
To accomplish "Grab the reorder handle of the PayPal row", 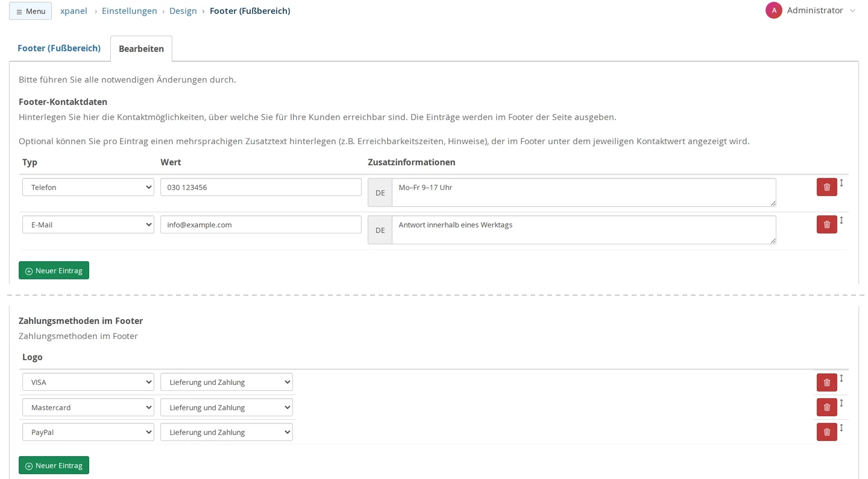I will [x=841, y=428].
